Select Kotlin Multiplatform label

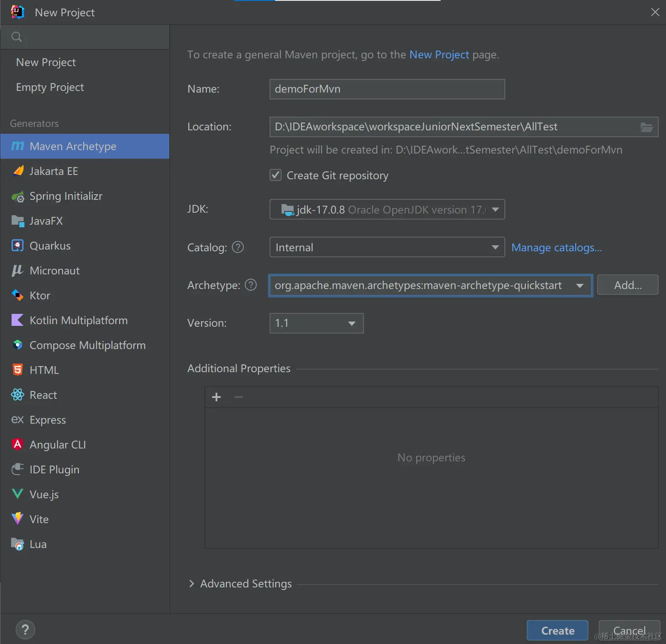pyautogui.click(x=78, y=320)
